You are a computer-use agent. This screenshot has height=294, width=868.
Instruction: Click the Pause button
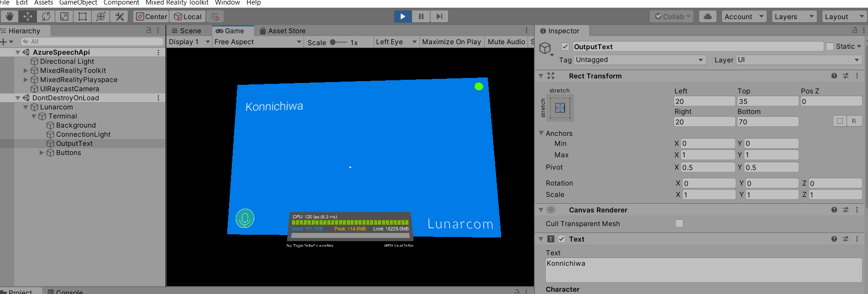(x=421, y=16)
